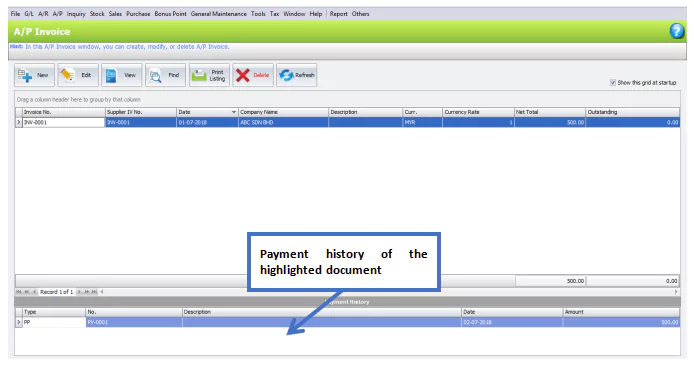The width and height of the screenshot is (694, 365).
Task: Refresh the invoice grid
Action: [x=297, y=75]
